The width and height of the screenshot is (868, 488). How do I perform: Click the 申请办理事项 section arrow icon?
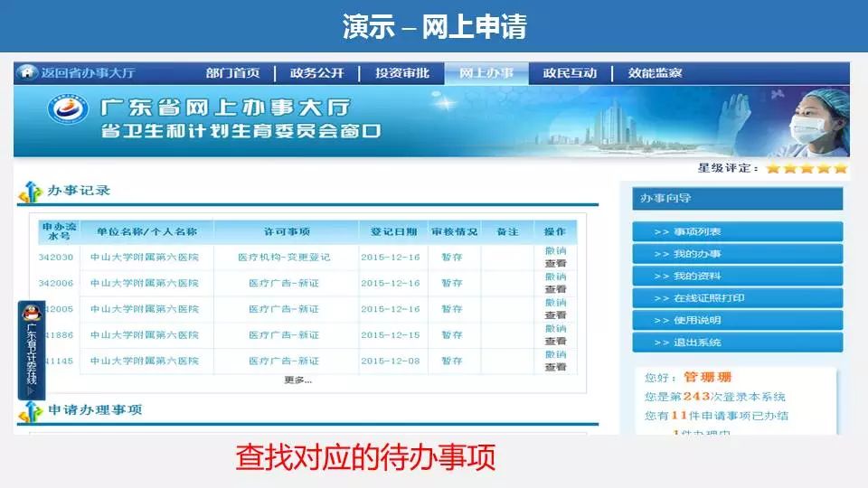coord(31,411)
